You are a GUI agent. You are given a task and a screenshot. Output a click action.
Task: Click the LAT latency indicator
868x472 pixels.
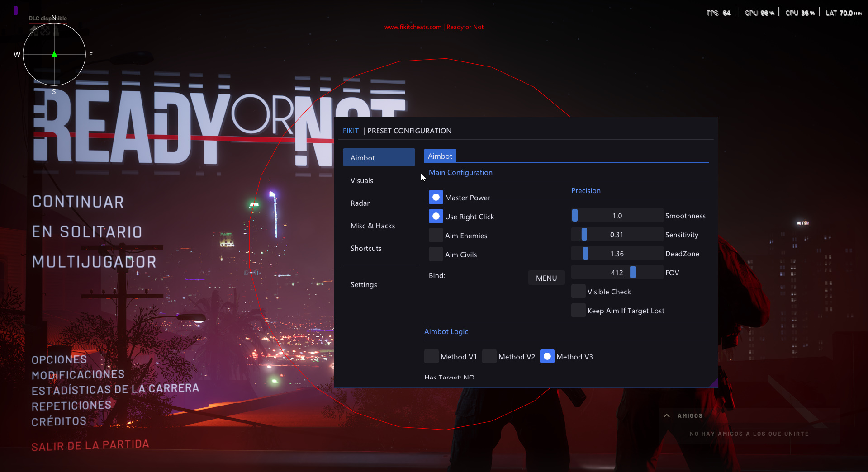point(843,13)
